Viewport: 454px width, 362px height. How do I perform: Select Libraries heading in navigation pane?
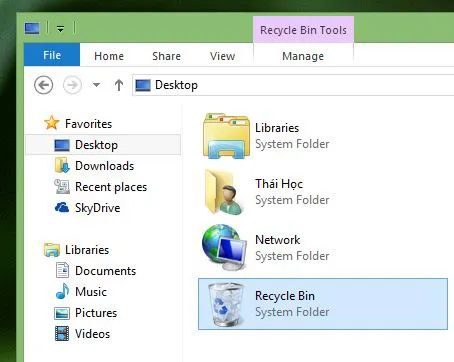[x=87, y=250]
